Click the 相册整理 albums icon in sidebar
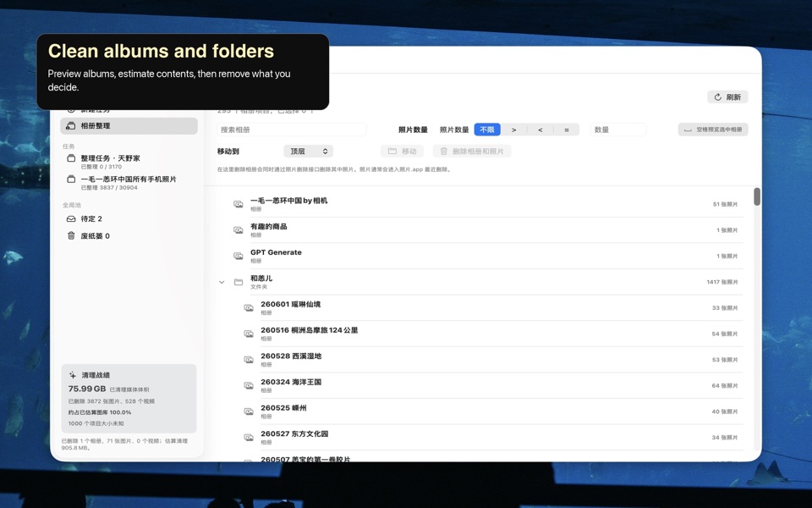 point(71,126)
